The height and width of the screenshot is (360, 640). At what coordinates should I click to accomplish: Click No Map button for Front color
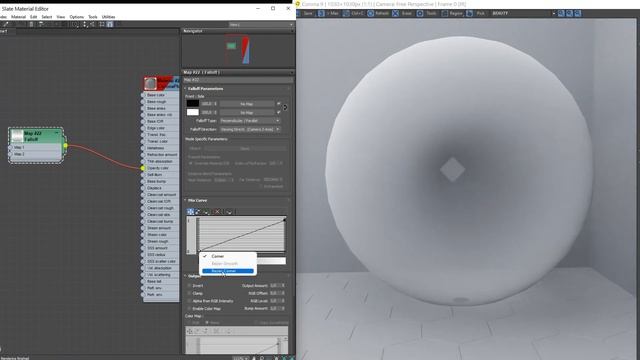point(247,104)
